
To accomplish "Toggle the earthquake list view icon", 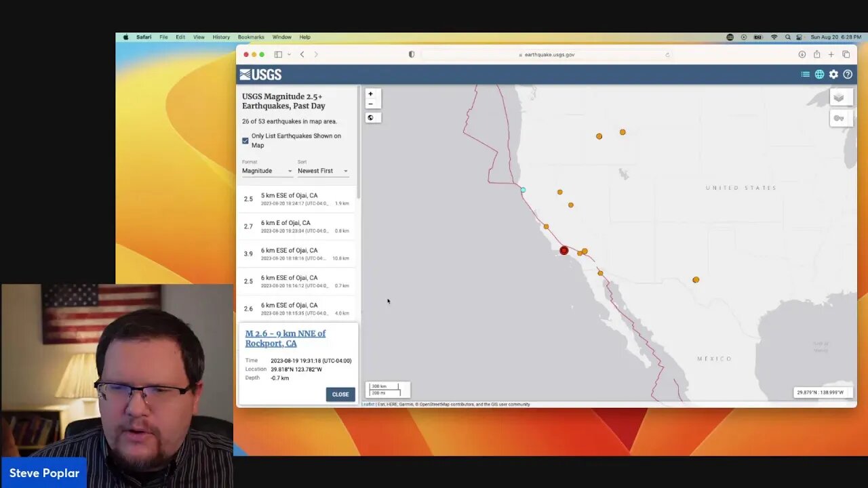I will point(805,75).
